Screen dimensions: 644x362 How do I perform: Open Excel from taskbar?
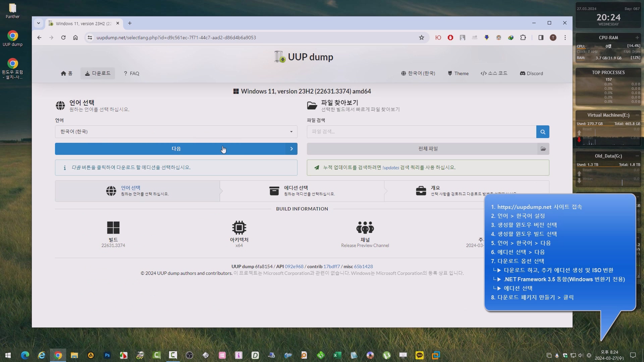337,355
